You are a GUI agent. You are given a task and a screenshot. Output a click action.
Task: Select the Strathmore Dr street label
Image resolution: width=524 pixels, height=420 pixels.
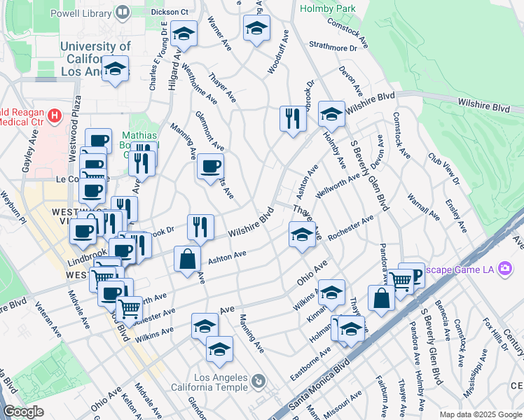pos(333,46)
